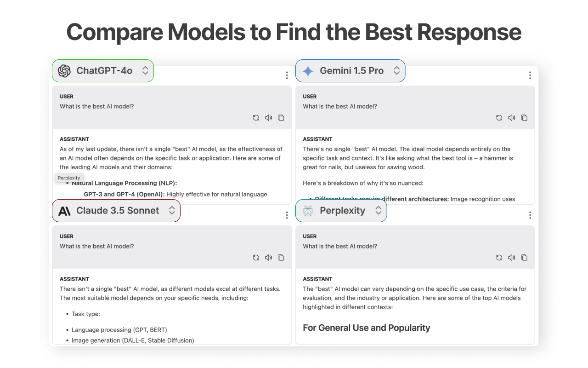Regenerate the Gemini 1.5 Pro response

[499, 118]
